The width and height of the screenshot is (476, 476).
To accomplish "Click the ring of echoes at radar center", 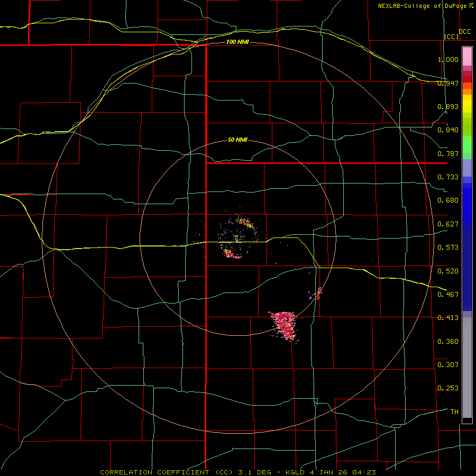I will pyautogui.click(x=239, y=237).
